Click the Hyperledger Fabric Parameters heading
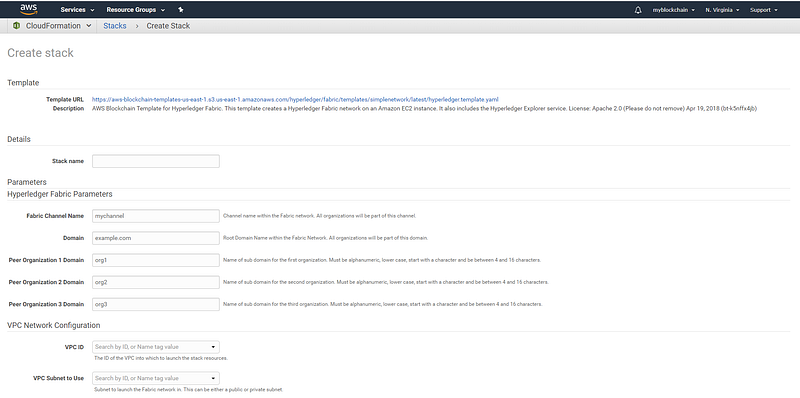Image resolution: width=800 pixels, height=398 pixels. (x=60, y=194)
